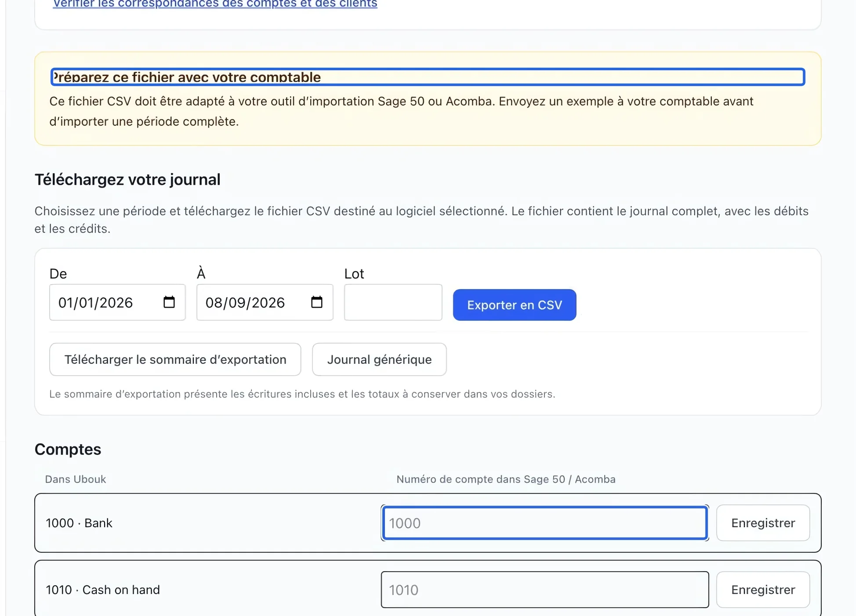Click Télécharger le sommaire d'exportation
856x616 pixels.
(x=175, y=359)
